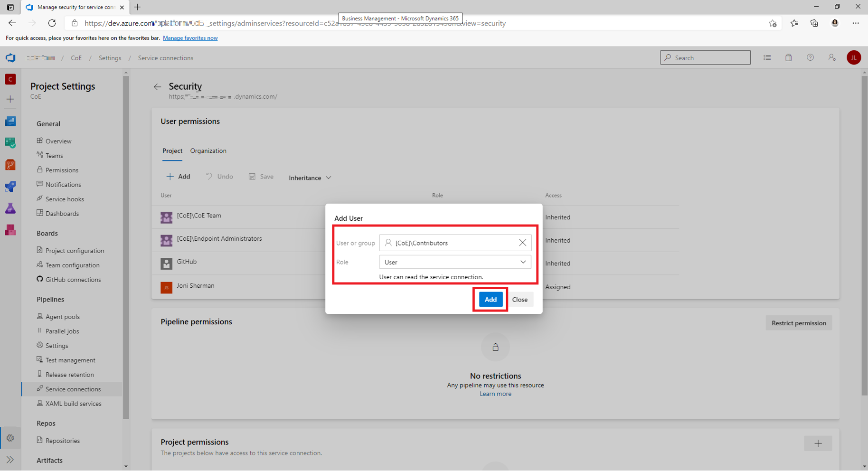Viewport: 868px width, 471px height.
Task: Open the Artifacts icon in left rail
Action: [10, 230]
